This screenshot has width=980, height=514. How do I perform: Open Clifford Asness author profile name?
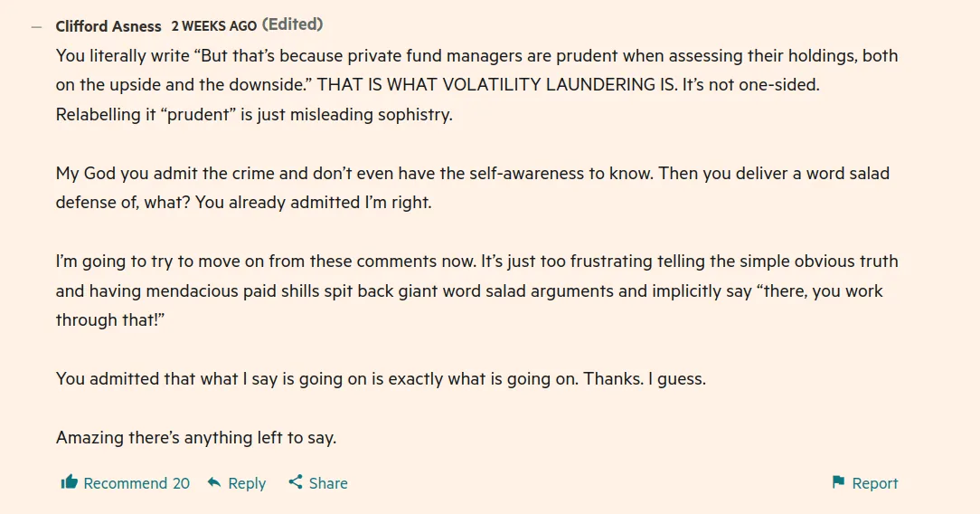pos(108,26)
